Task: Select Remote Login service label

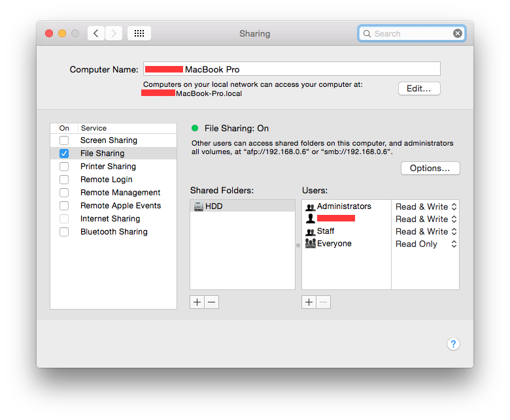Action: pos(107,180)
